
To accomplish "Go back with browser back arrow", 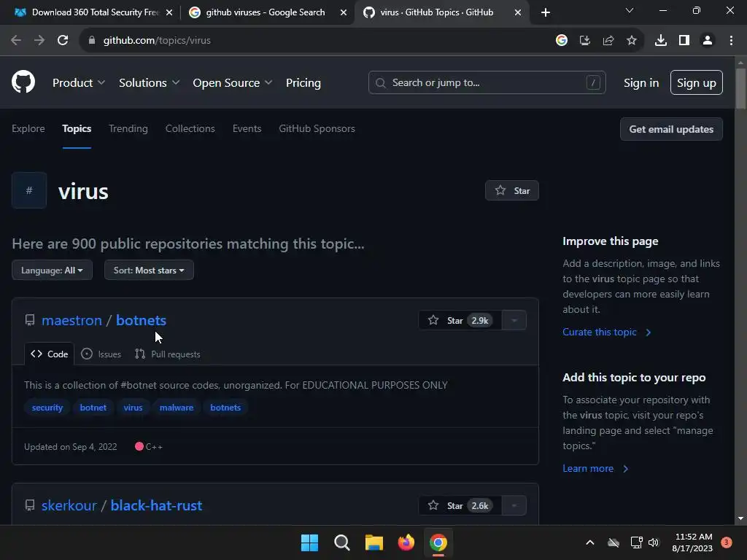I will point(16,41).
